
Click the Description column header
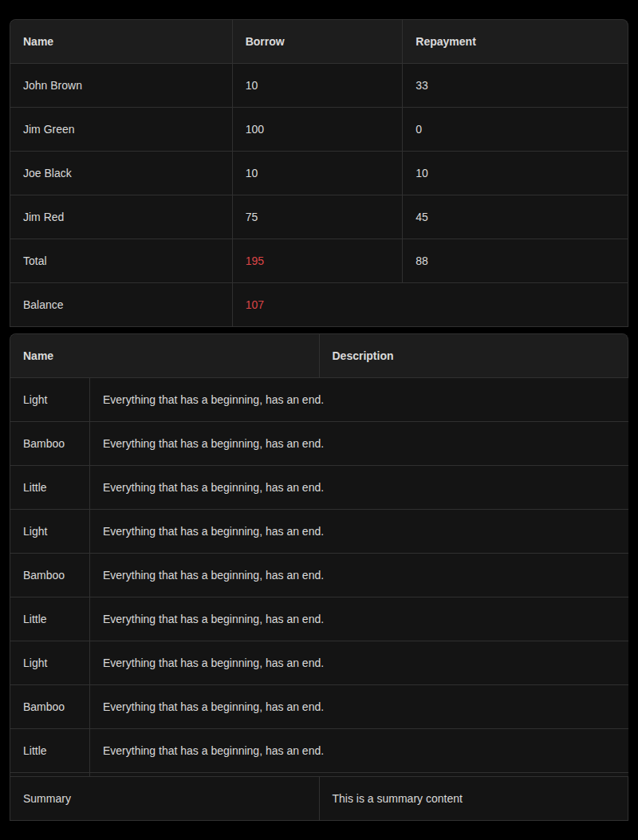pos(363,356)
